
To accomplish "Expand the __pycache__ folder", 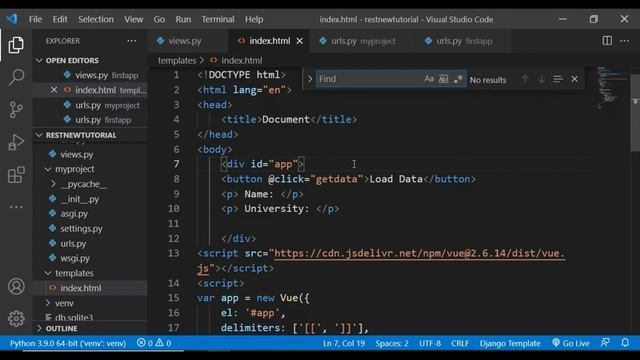I will 84,184.
